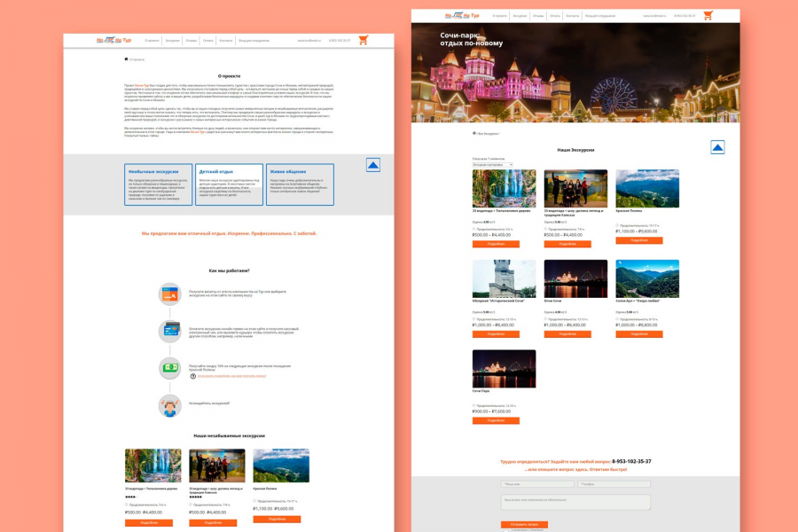Click the Детский отдых feature card
Viewport: 798px width, 532px height.
[x=229, y=184]
